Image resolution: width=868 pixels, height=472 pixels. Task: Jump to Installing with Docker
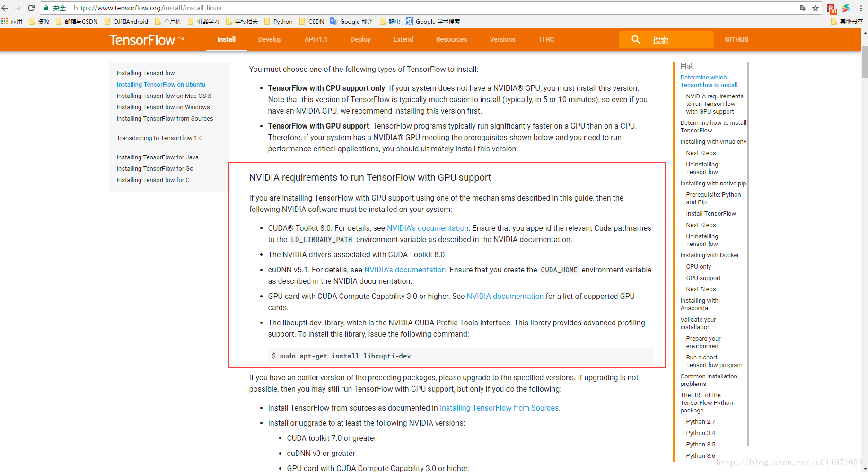(x=710, y=255)
